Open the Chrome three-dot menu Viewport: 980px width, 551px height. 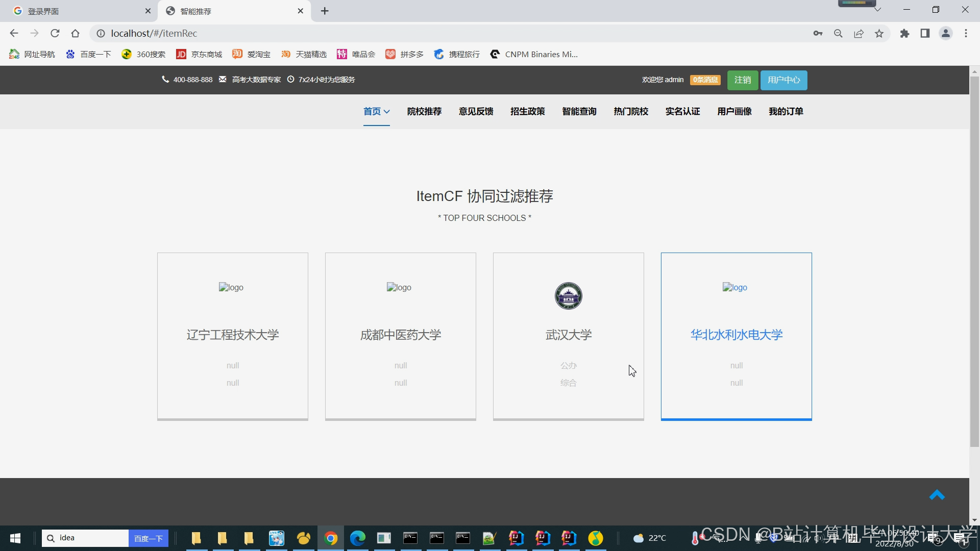pyautogui.click(x=966, y=33)
